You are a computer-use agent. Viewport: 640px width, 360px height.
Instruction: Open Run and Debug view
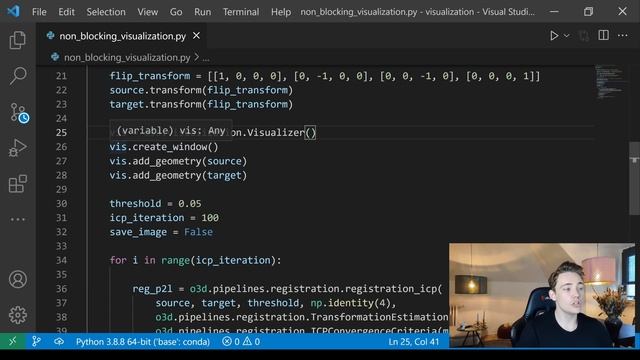click(18, 148)
